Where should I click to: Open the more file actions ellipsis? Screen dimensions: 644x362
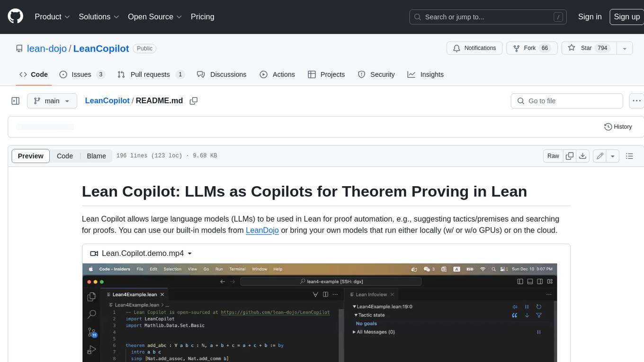pyautogui.click(x=636, y=101)
